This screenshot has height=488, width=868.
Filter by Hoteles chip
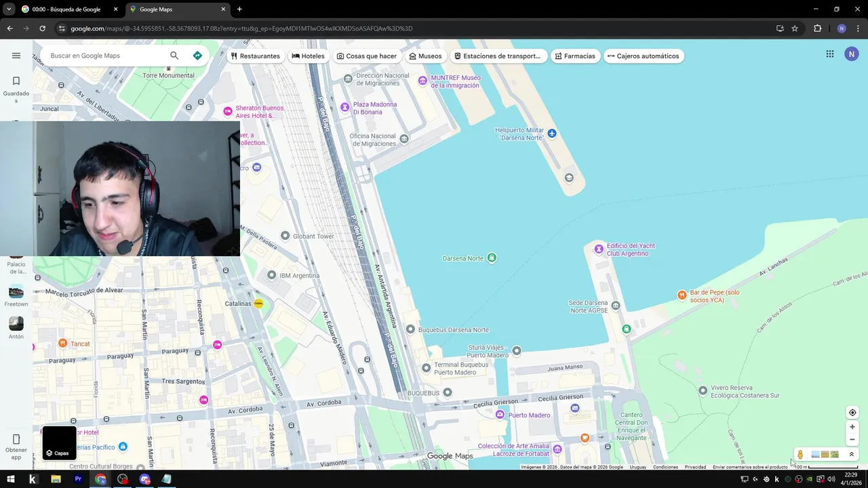309,56
